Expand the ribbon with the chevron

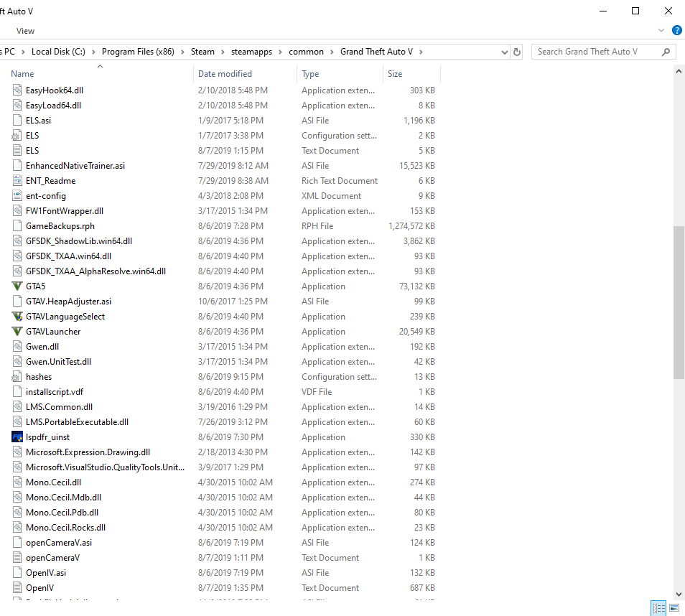[661, 30]
